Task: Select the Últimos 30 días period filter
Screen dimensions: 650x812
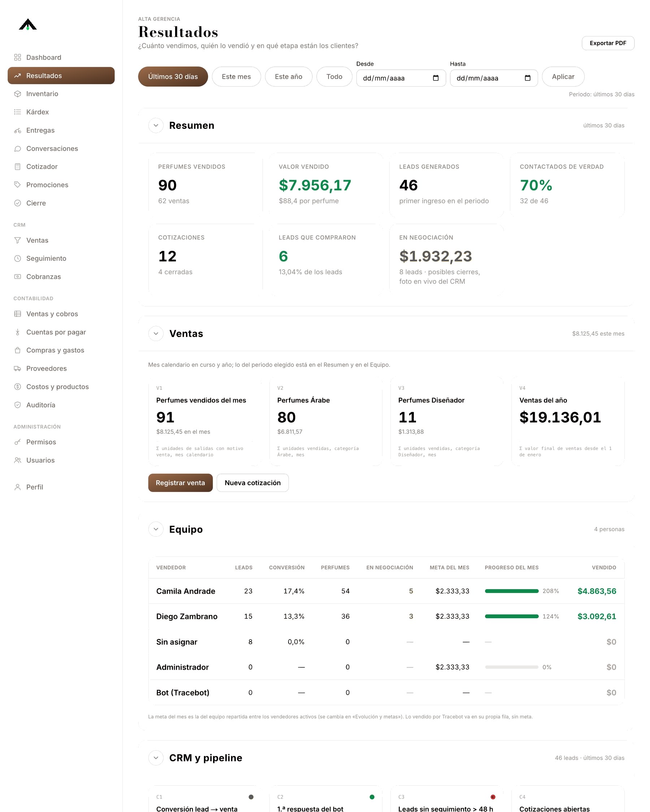Action: (173, 77)
